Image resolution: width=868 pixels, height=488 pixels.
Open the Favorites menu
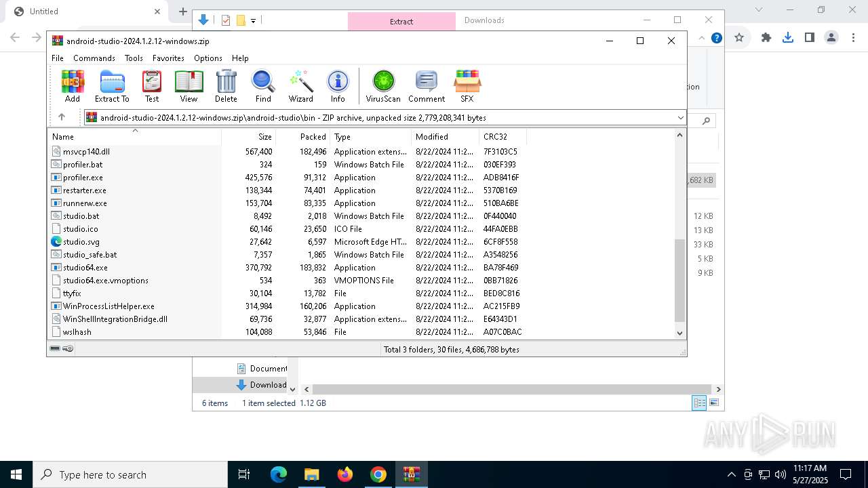168,58
